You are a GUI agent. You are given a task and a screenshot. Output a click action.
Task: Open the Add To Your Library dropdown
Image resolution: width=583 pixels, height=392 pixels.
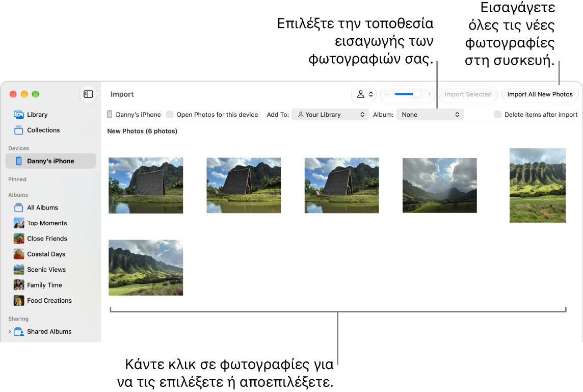[x=330, y=115]
